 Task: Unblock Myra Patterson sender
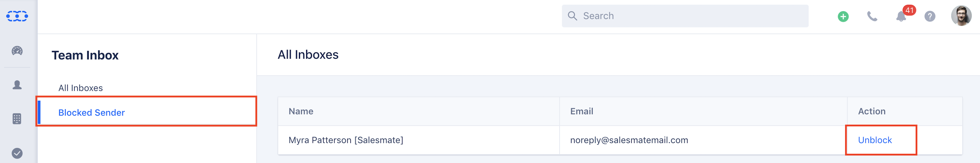pyautogui.click(x=875, y=140)
